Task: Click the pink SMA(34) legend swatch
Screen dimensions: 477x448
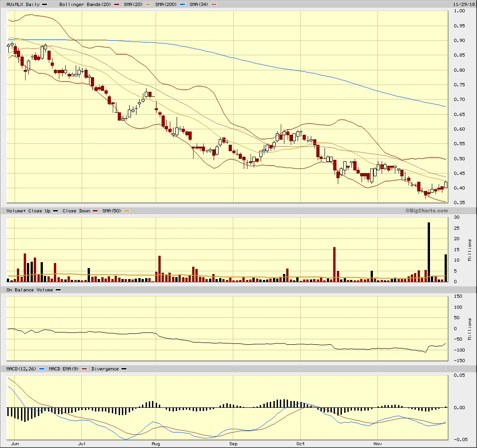Action: tap(214, 5)
